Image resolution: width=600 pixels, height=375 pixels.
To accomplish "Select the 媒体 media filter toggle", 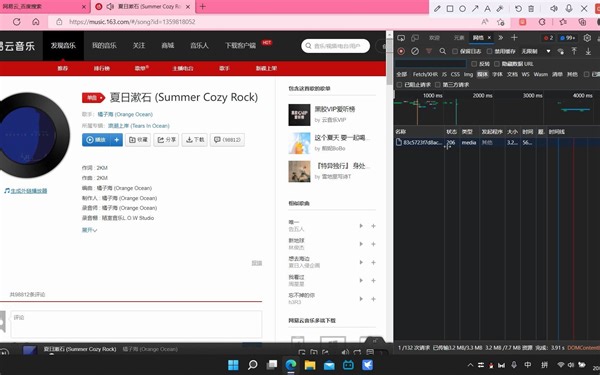I will (x=483, y=74).
